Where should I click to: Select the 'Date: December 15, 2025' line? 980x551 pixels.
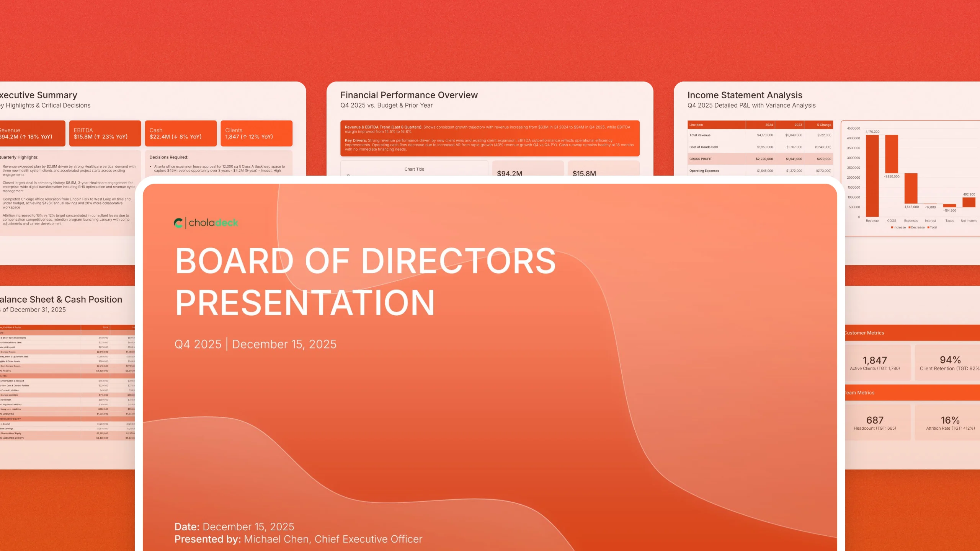234,527
